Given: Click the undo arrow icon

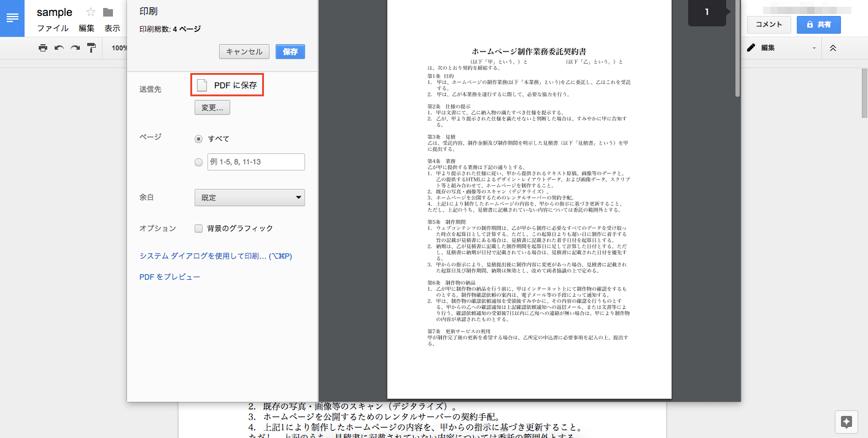Looking at the screenshot, I should tap(59, 48).
